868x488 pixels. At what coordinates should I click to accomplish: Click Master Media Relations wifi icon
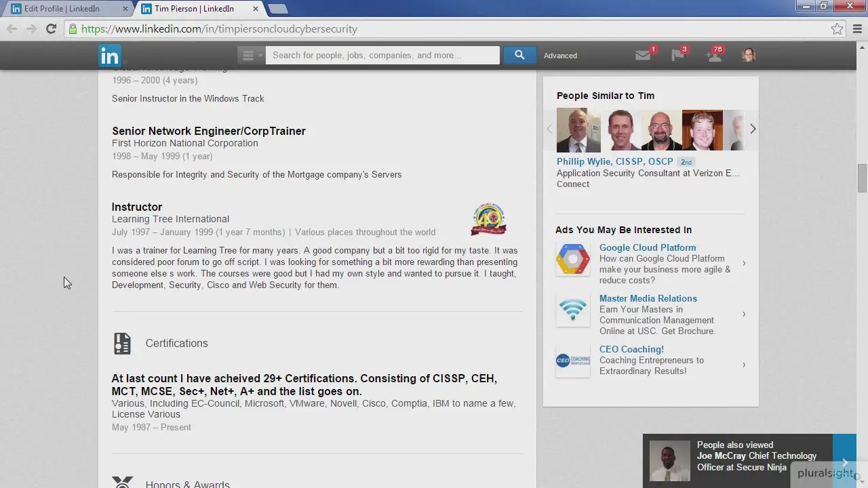(573, 310)
